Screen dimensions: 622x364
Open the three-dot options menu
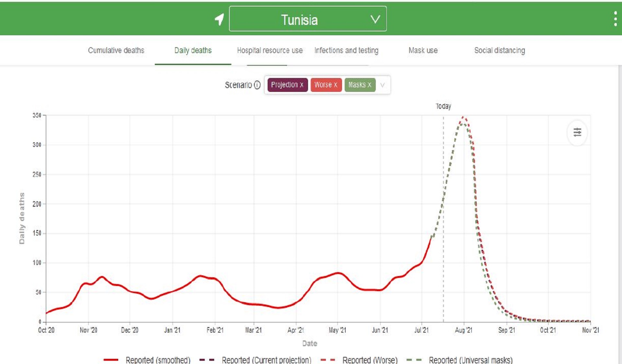pos(615,19)
